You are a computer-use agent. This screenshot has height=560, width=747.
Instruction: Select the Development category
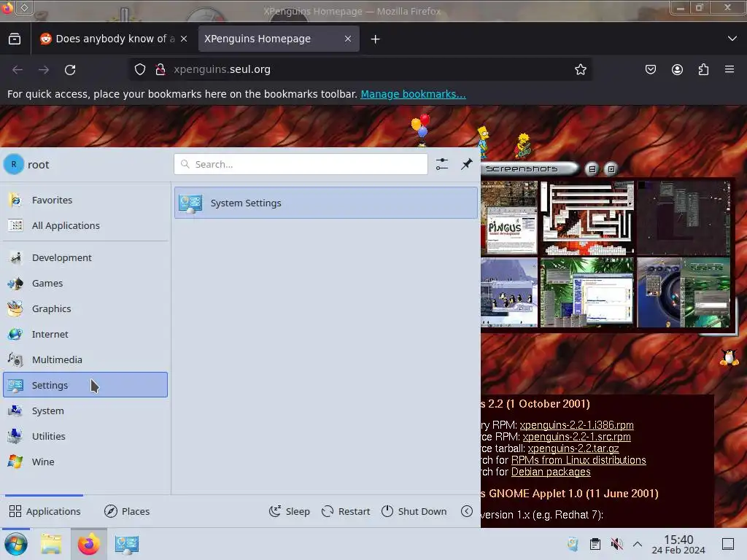tap(86, 257)
